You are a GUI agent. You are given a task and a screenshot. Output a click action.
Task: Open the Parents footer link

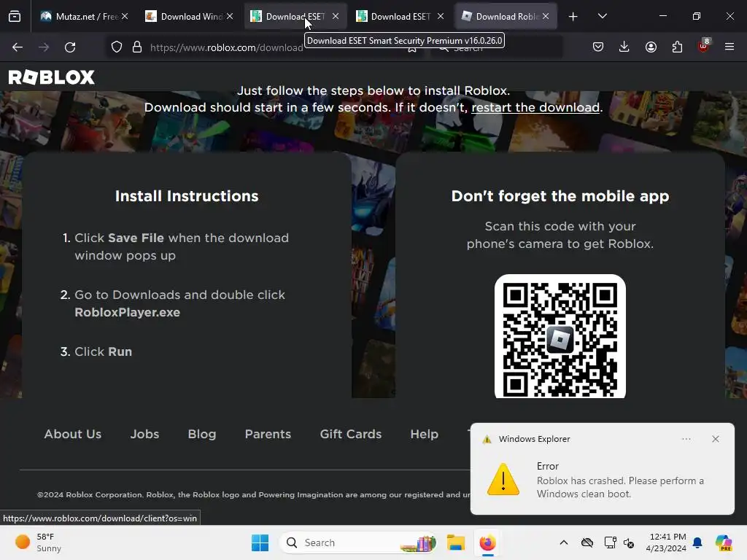268,435
